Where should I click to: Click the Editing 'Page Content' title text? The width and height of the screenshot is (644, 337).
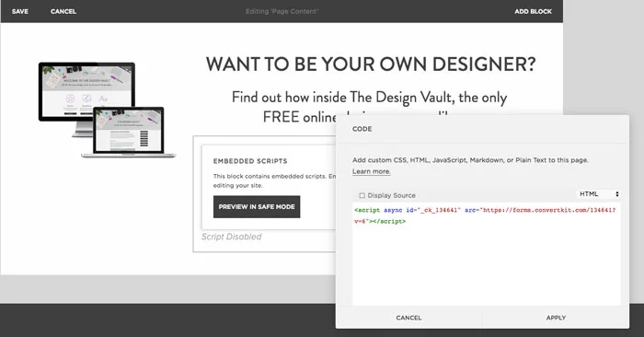click(282, 11)
